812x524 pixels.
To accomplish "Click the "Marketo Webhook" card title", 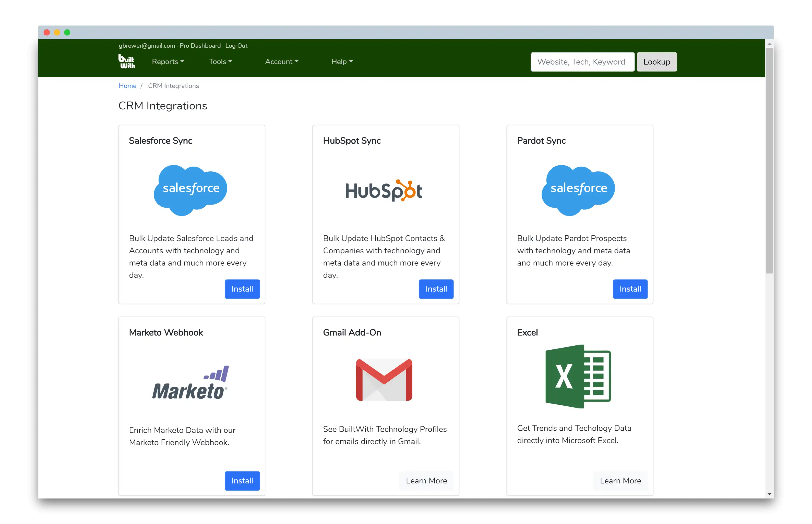I will point(166,332).
